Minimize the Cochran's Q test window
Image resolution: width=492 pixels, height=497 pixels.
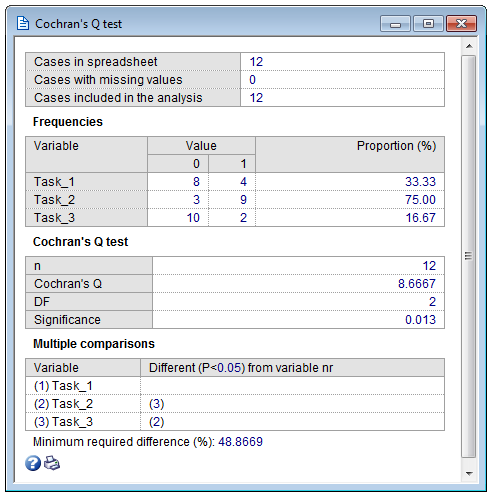coord(395,24)
